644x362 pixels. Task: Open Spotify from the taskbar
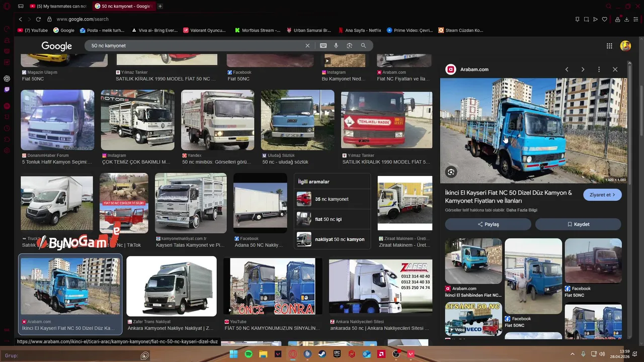click(x=249, y=354)
